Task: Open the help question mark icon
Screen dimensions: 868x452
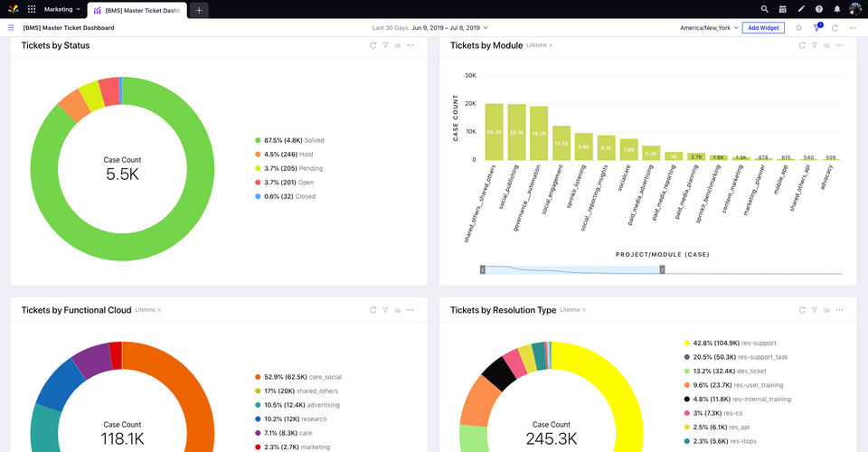Action: click(x=819, y=9)
